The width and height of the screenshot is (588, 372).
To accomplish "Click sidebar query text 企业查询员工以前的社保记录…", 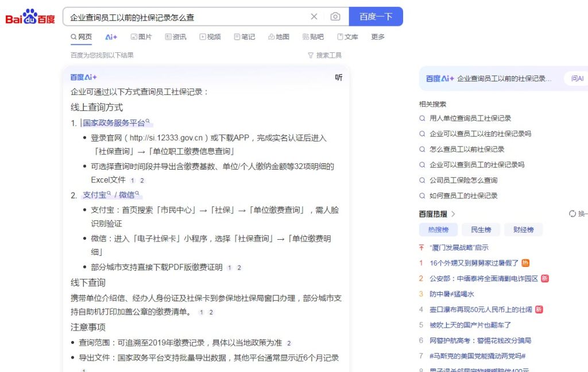I will (504, 78).
